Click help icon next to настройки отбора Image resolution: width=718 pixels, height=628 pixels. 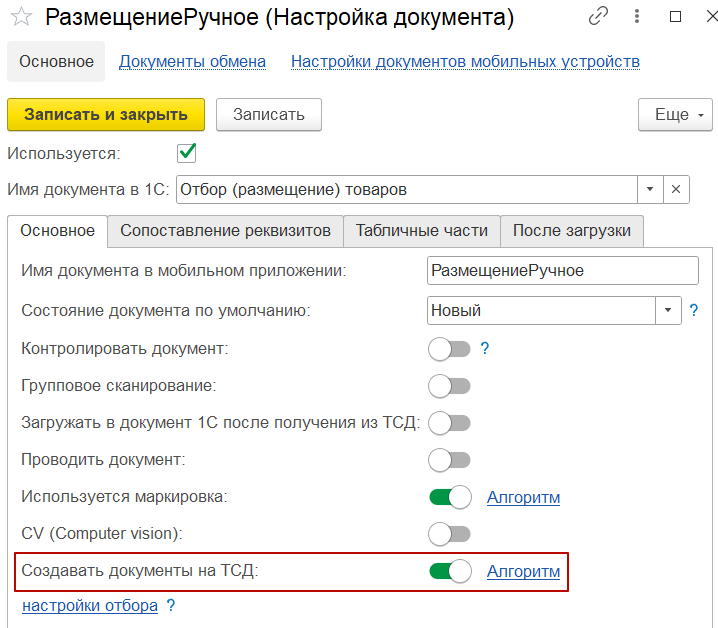click(x=171, y=605)
